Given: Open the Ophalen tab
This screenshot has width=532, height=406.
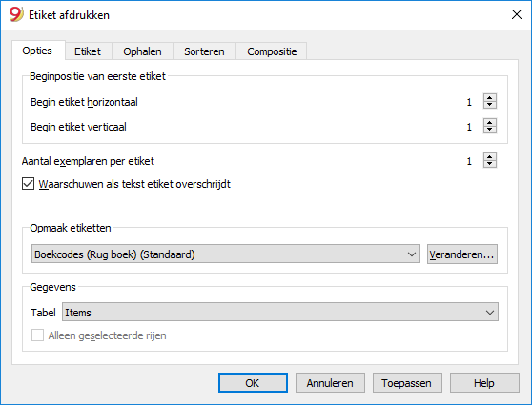Looking at the screenshot, I should pos(142,51).
